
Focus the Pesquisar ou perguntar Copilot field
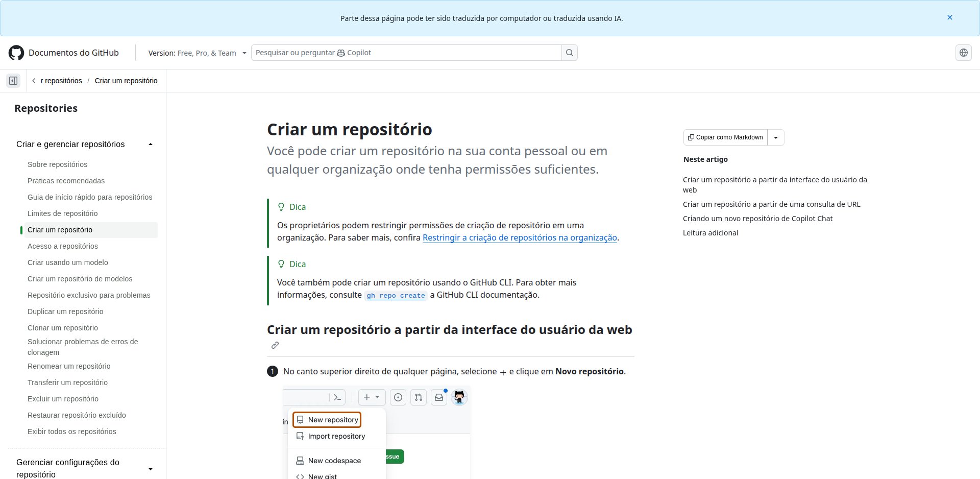(x=406, y=53)
